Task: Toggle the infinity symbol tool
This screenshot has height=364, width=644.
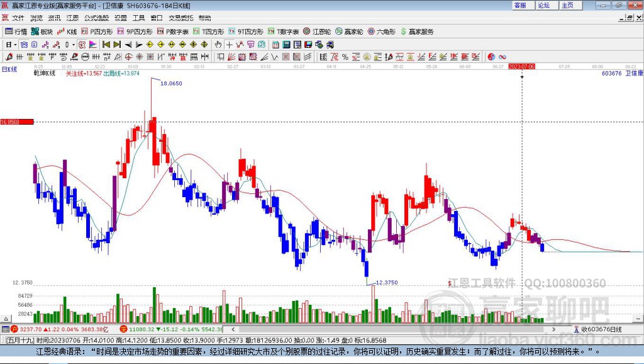Action: [502, 57]
